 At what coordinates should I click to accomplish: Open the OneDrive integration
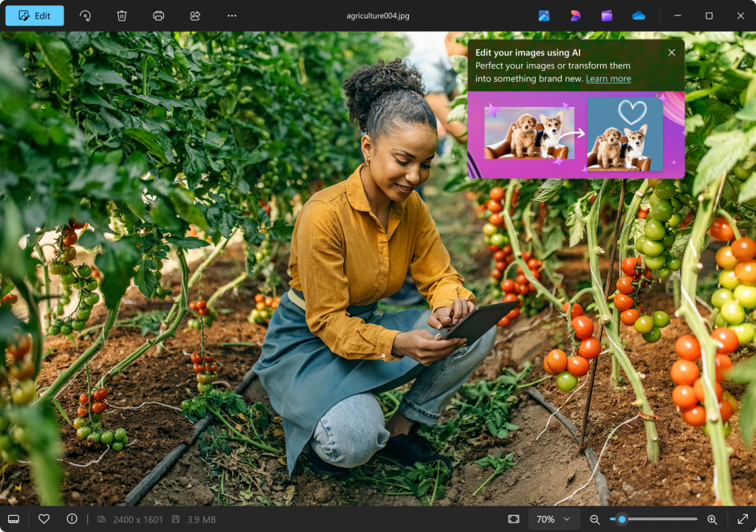click(638, 15)
